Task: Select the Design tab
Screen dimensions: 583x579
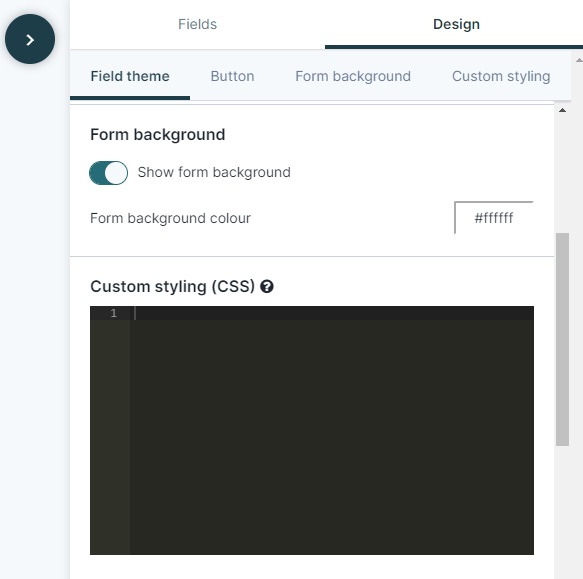Action: pyautogui.click(x=456, y=25)
